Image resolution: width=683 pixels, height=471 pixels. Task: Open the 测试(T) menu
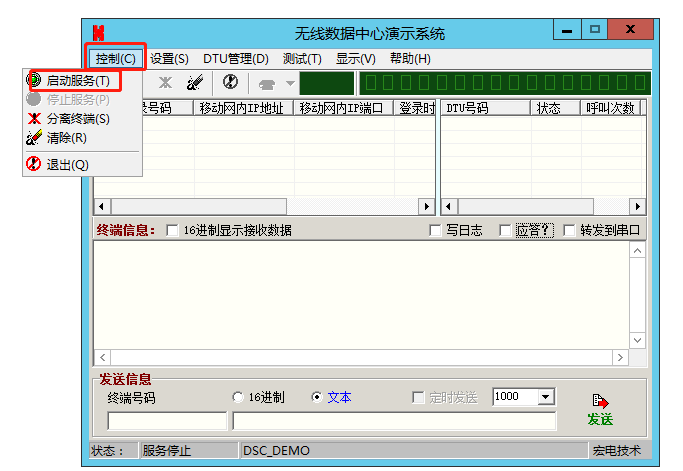(302, 58)
